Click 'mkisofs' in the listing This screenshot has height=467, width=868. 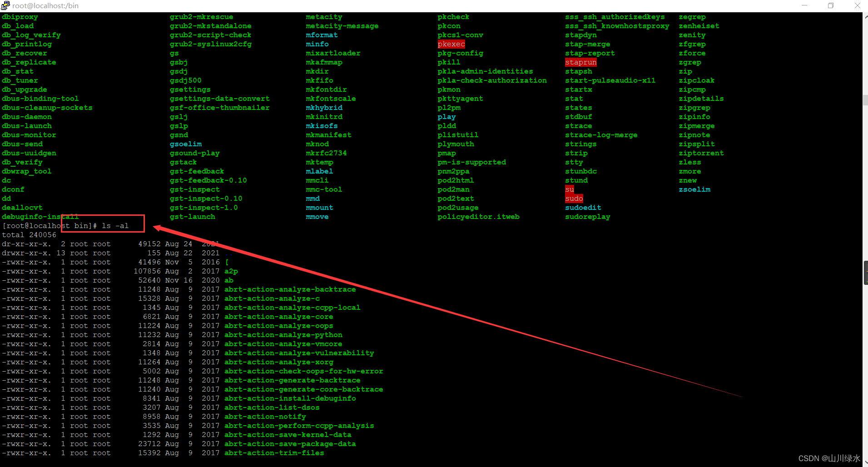tap(322, 126)
